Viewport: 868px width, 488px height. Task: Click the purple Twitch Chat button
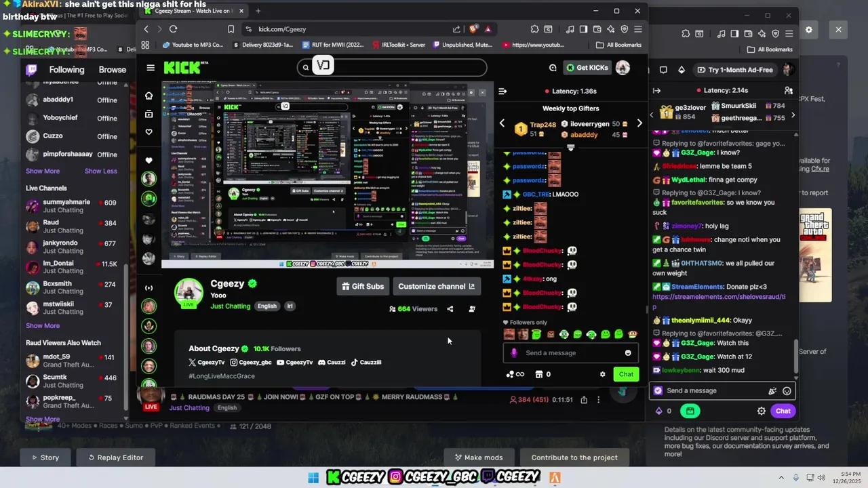pos(783,411)
